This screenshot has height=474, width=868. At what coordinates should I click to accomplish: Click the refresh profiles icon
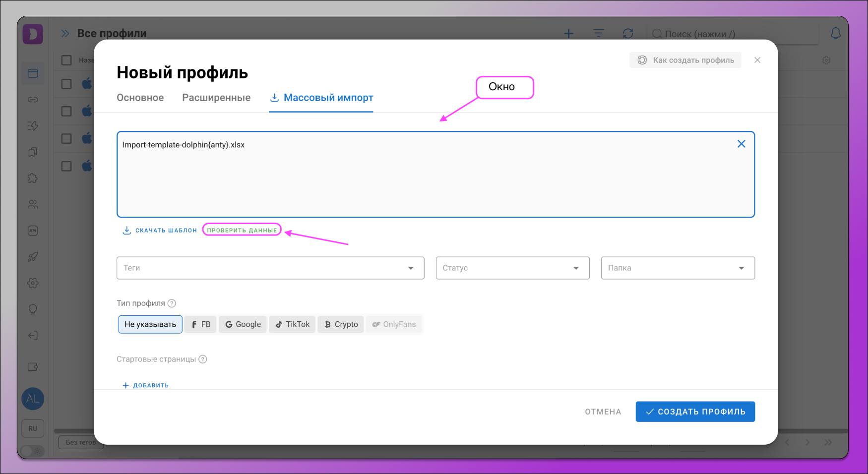point(628,33)
